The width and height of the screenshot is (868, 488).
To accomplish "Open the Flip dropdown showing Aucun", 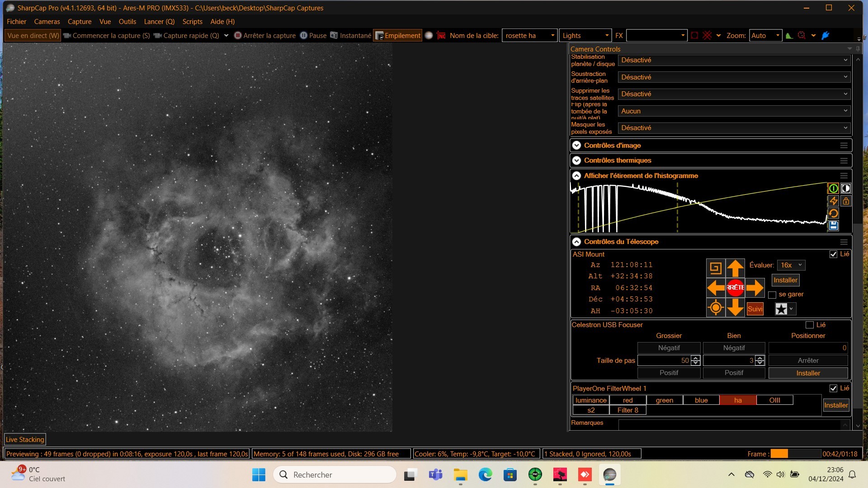I will click(734, 111).
